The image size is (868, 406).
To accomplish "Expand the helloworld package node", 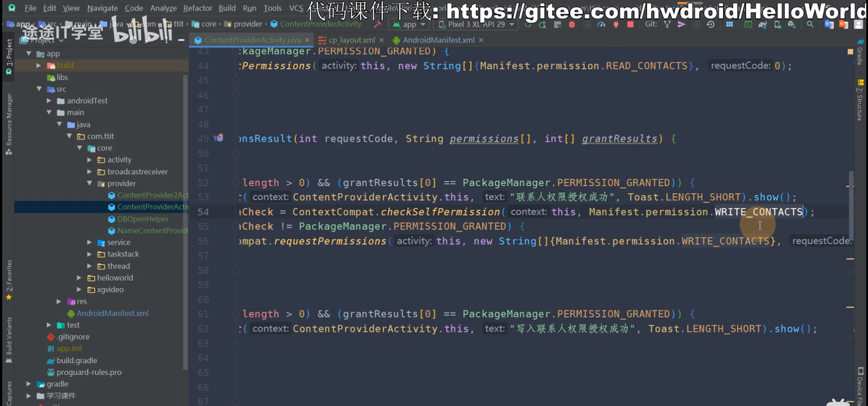I will (79, 278).
